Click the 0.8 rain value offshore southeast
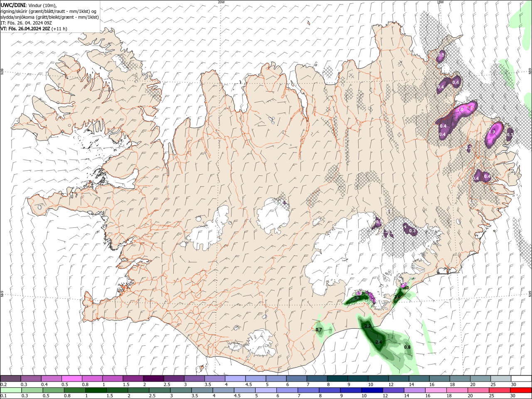532x399 pixels. pos(407,347)
